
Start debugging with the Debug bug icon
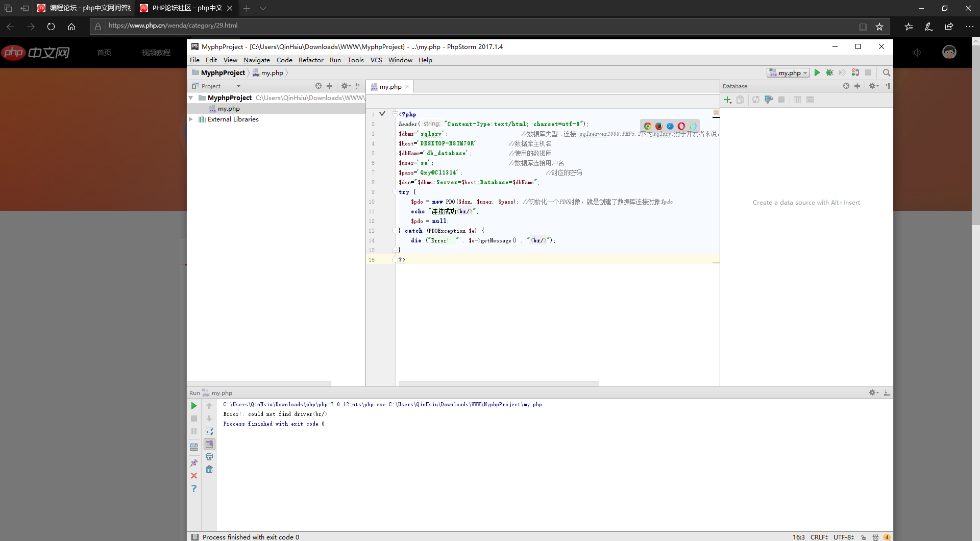click(x=829, y=72)
